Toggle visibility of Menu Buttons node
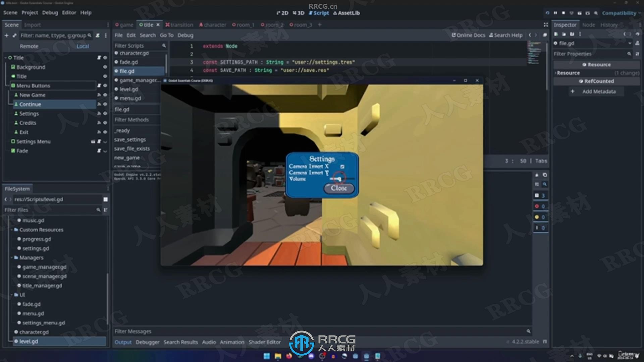Image resolution: width=644 pixels, height=362 pixels. [x=105, y=86]
